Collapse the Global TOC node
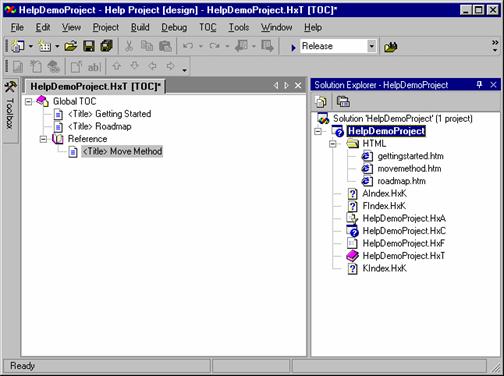Screen dimensions: 504x376 (x=29, y=101)
